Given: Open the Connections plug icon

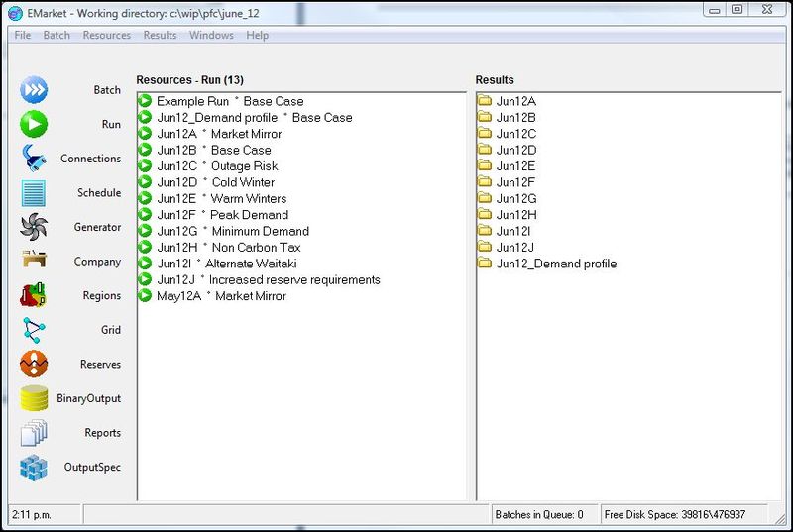Looking at the screenshot, I should click(x=34, y=159).
